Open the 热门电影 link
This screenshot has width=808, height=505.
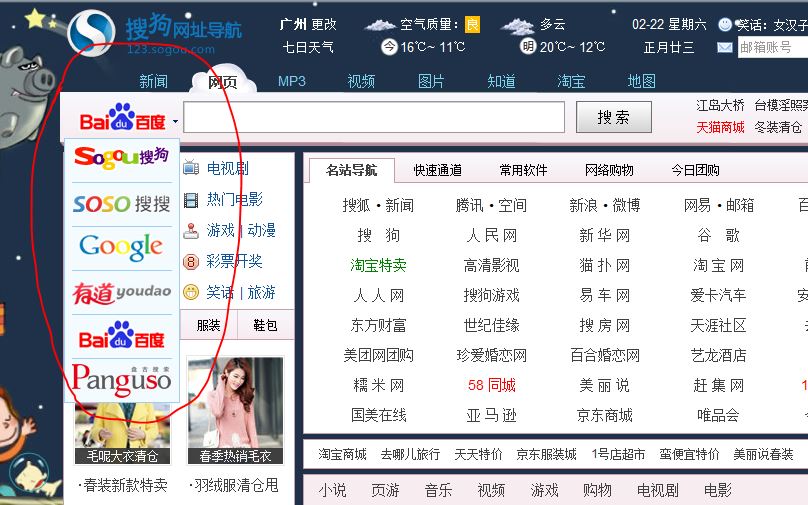pos(235,199)
